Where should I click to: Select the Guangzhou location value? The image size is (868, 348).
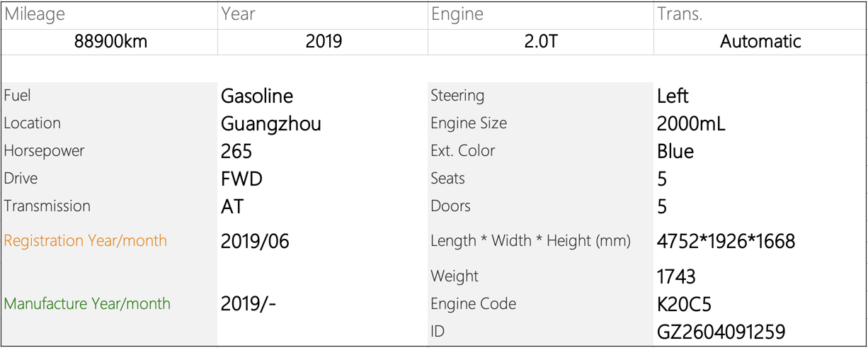tap(271, 124)
